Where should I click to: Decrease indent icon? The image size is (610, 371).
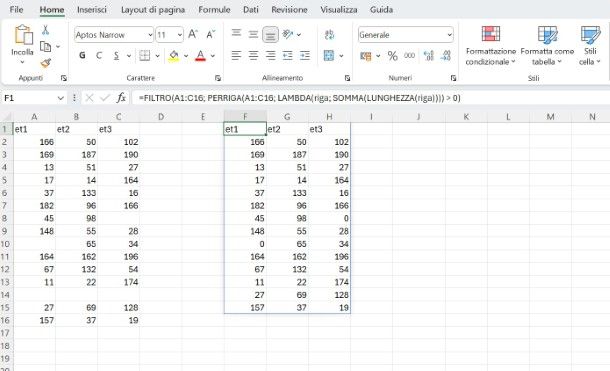click(287, 56)
